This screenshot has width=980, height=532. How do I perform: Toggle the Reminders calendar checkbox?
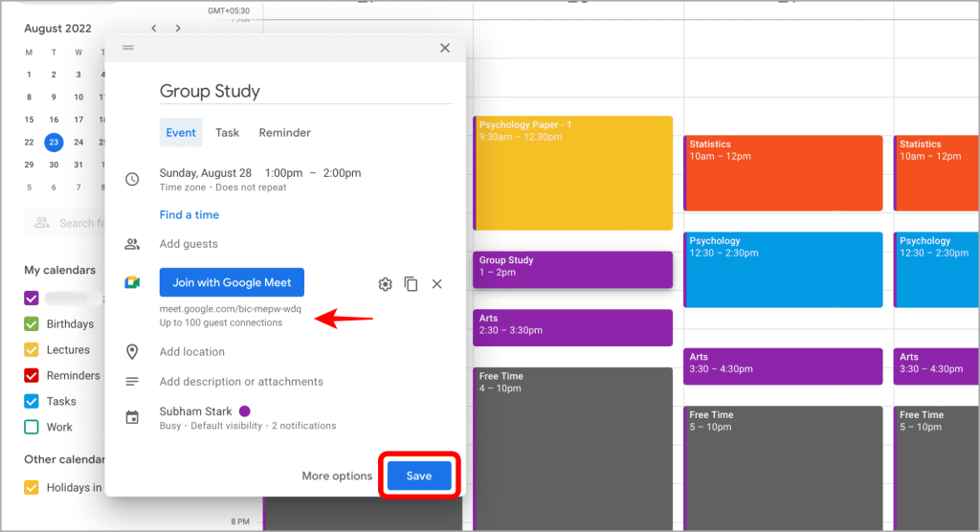click(32, 375)
